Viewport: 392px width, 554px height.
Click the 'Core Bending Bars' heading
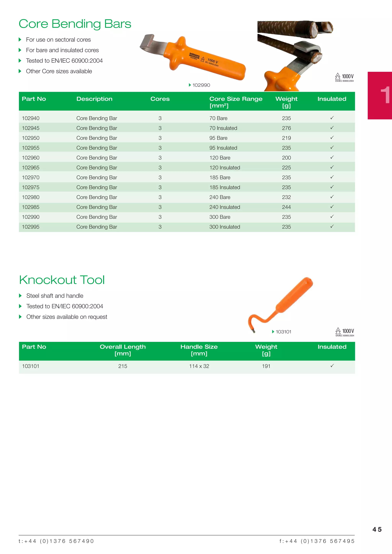(75, 24)
